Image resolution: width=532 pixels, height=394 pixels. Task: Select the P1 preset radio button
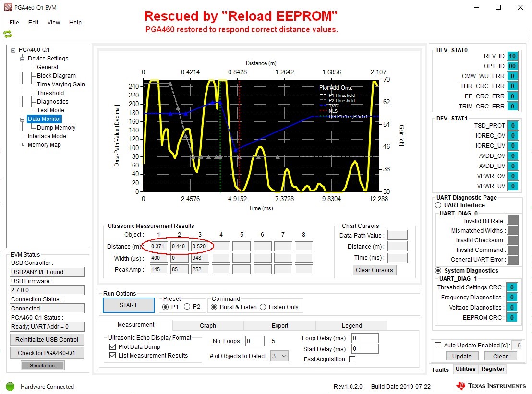pos(165,307)
